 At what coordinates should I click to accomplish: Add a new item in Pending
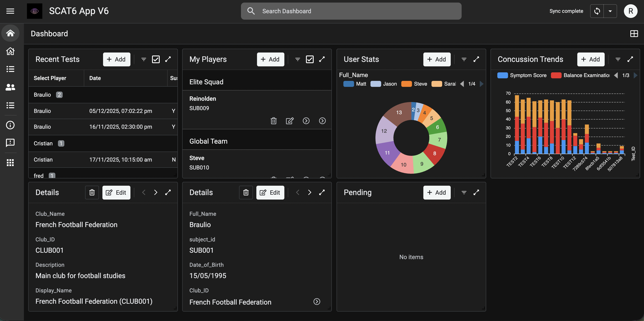pos(437,193)
